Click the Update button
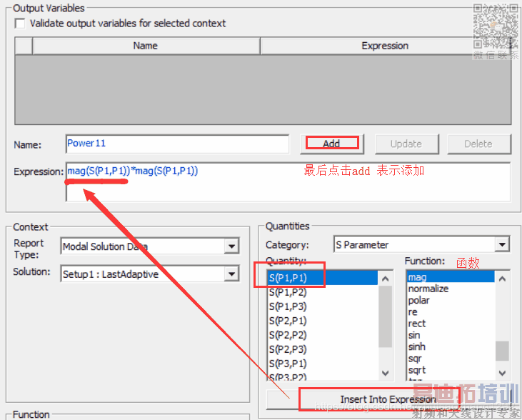This screenshot has height=420, width=522. pyautogui.click(x=406, y=144)
